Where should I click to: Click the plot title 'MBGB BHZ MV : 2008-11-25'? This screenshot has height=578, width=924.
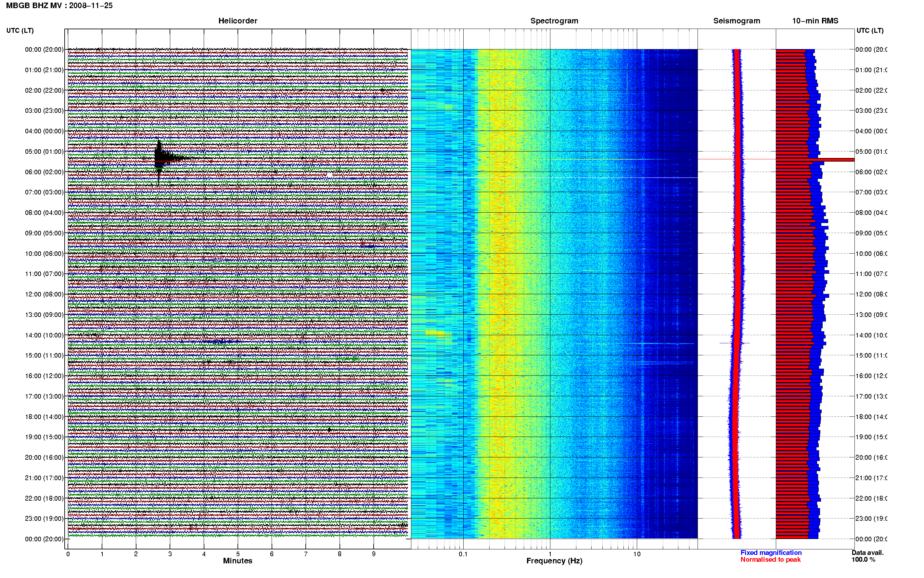(59, 5)
